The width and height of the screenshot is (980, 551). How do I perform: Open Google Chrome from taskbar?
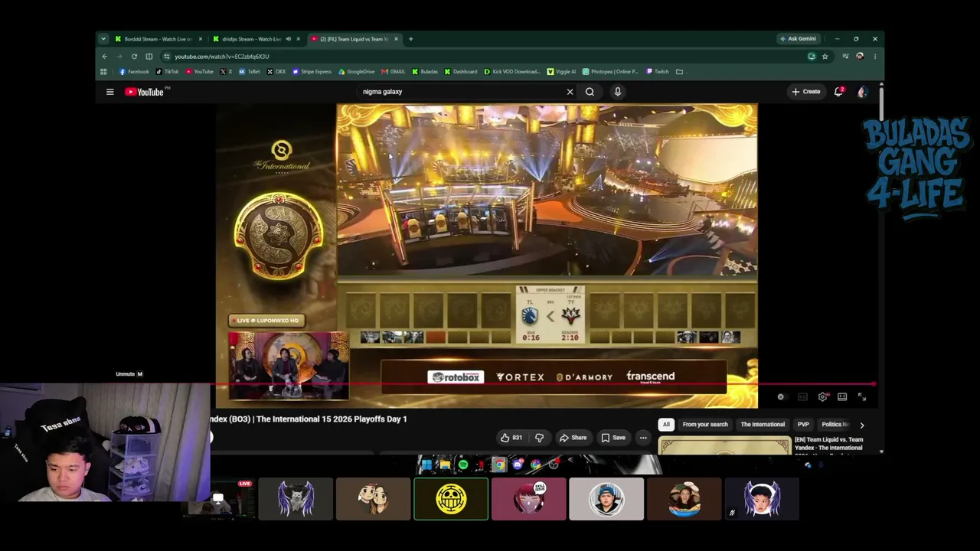pos(498,465)
